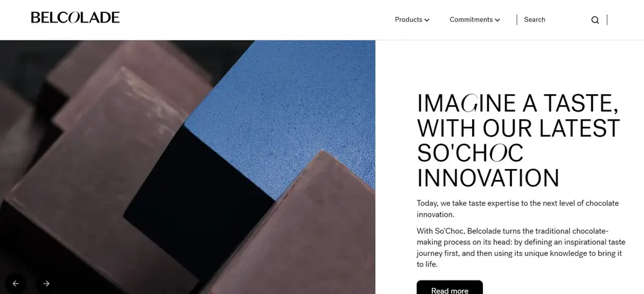Go to previous slide with left arrow
This screenshot has width=644, height=294.
click(x=15, y=283)
